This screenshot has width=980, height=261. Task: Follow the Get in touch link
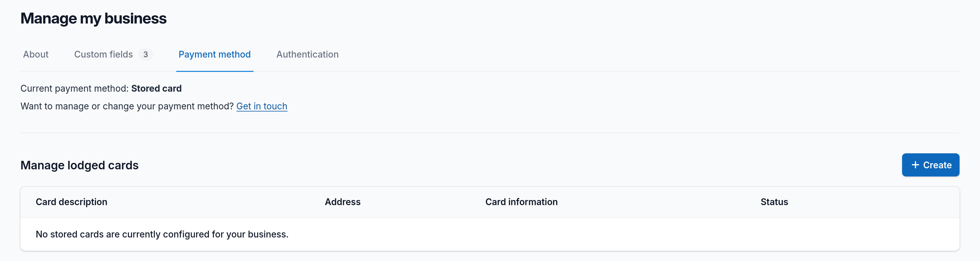tap(262, 106)
